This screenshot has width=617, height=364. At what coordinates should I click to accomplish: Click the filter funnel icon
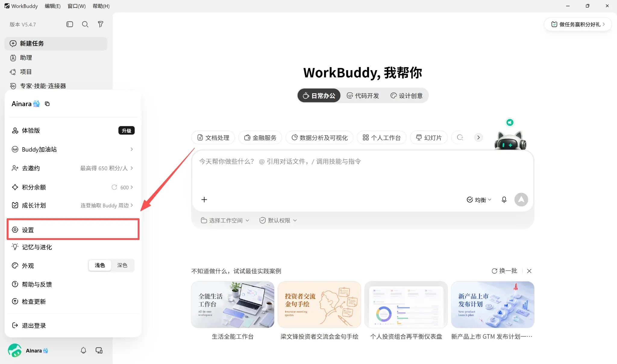(101, 24)
